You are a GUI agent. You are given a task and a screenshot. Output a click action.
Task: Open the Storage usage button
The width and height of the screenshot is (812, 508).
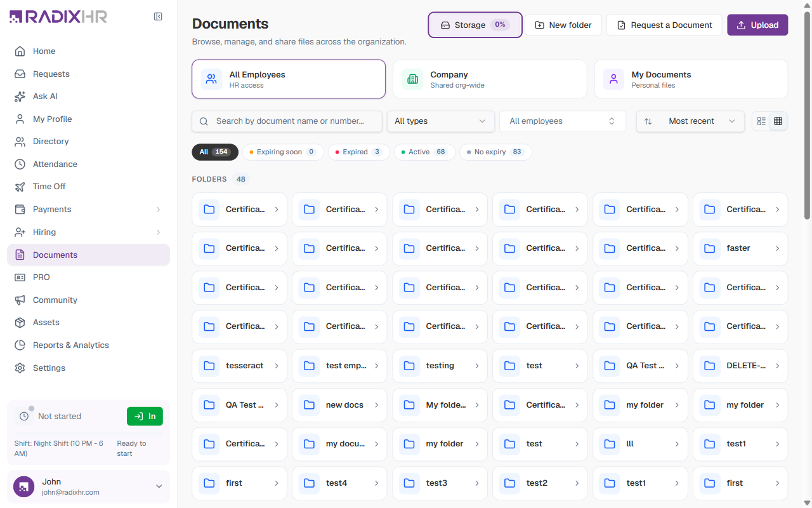pyautogui.click(x=475, y=25)
